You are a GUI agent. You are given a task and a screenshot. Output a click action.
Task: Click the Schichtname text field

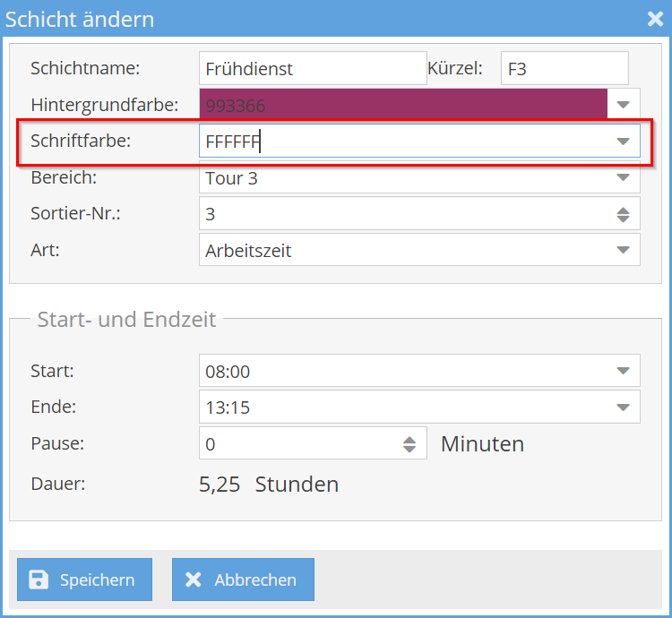click(x=312, y=68)
